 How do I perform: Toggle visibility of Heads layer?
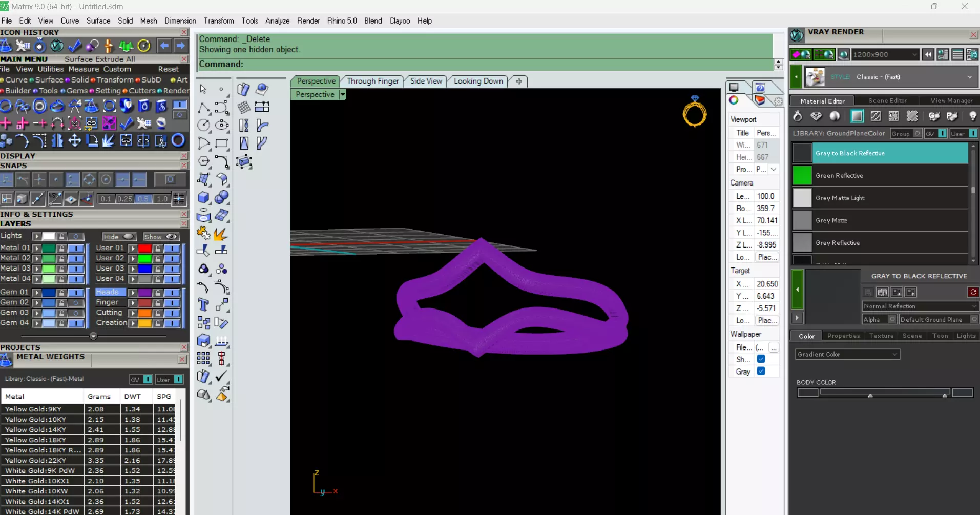point(172,292)
